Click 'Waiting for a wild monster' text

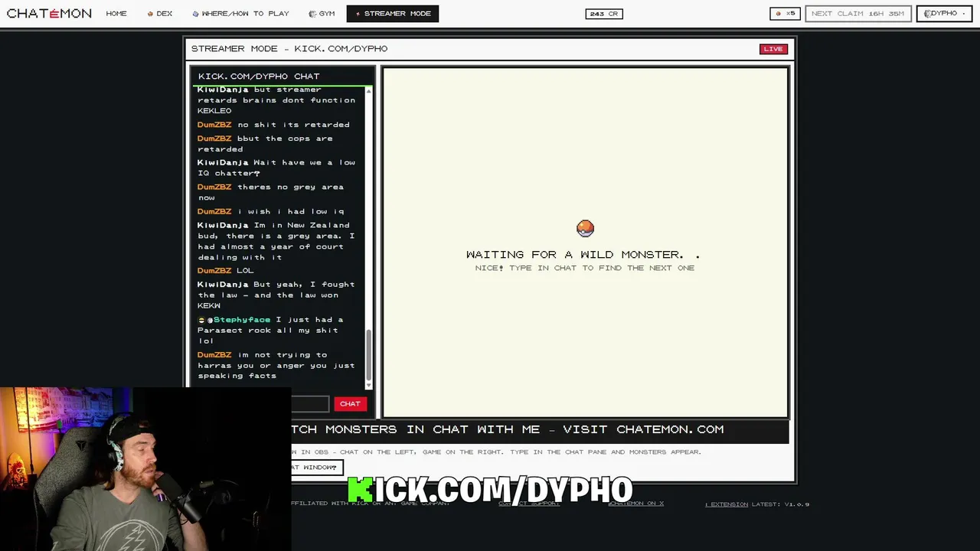point(583,255)
